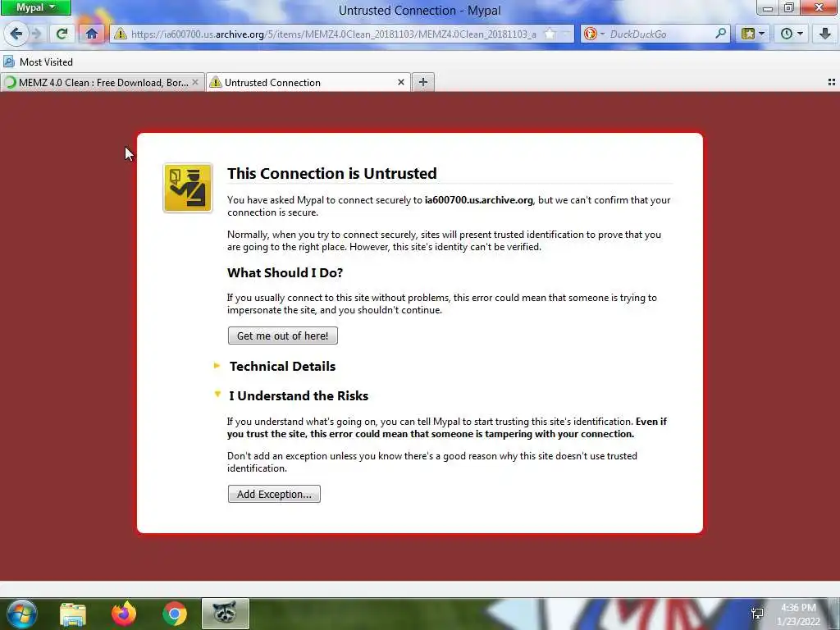The height and width of the screenshot is (630, 840).
Task: Switch to the MEMZ 4.0 Clean tab
Action: (102, 83)
